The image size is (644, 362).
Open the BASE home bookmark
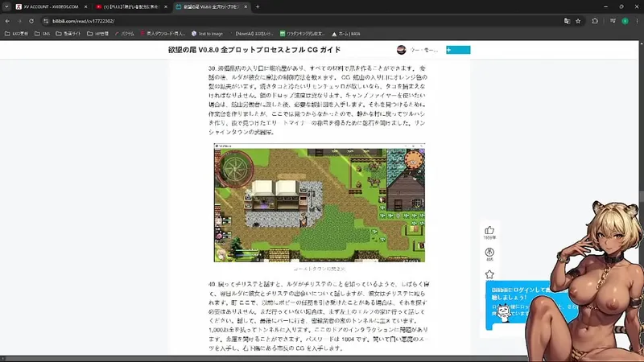[x=346, y=34]
